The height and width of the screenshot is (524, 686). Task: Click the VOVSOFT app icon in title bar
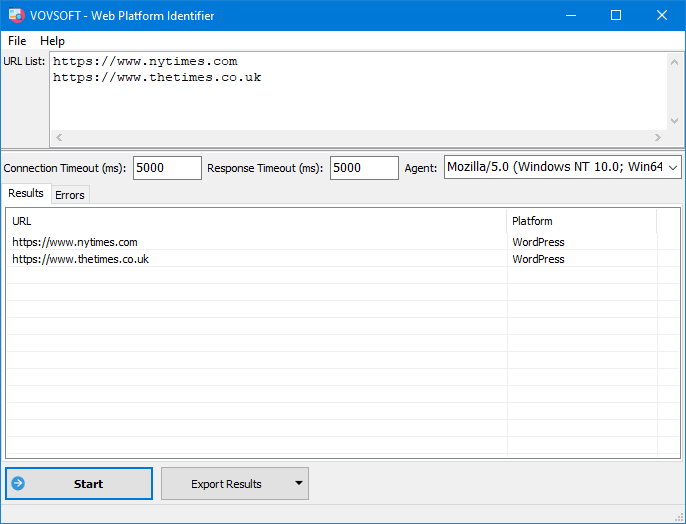coord(16,15)
